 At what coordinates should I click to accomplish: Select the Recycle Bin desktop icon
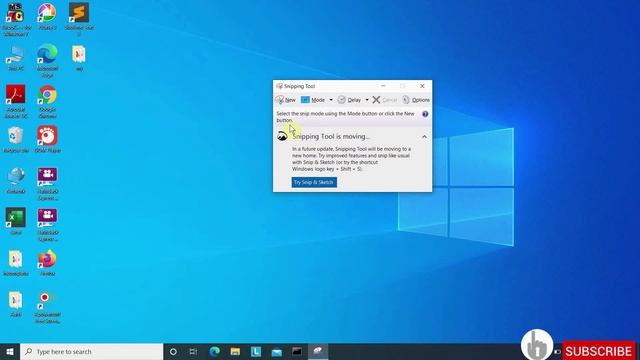point(16,140)
